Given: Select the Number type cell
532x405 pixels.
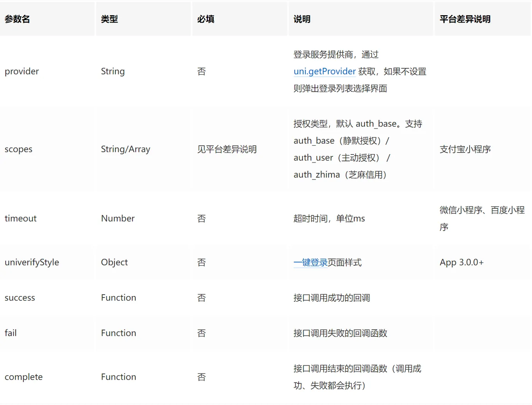Looking at the screenshot, I should pos(118,218).
